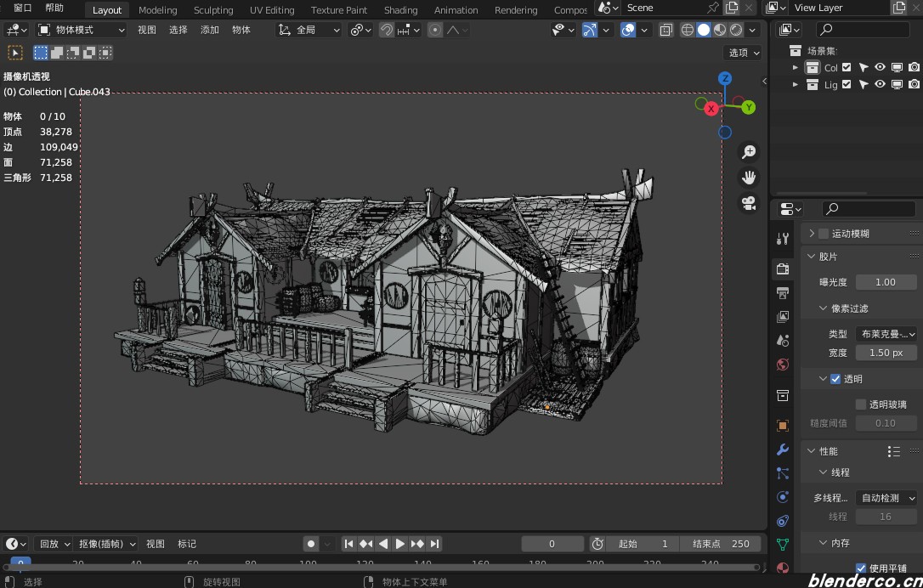923x588 pixels.
Task: Open the Physics properties tab icon
Action: click(x=782, y=497)
